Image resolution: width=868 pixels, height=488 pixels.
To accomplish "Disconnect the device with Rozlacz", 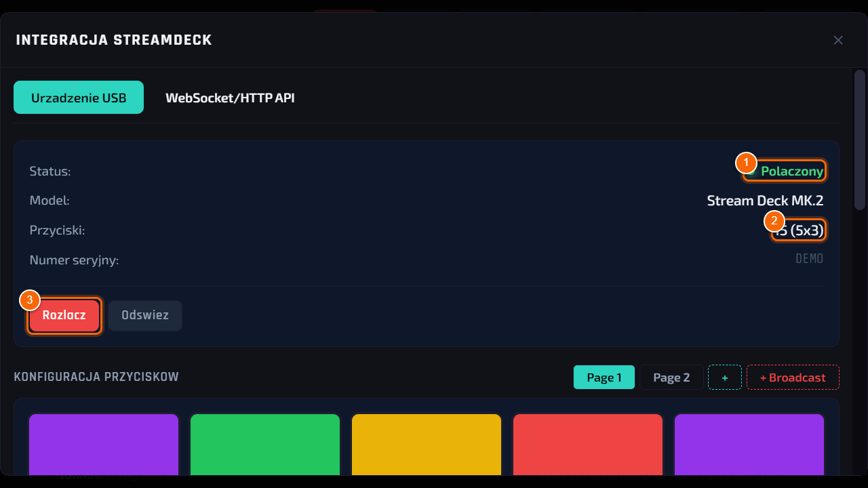I will [64, 316].
